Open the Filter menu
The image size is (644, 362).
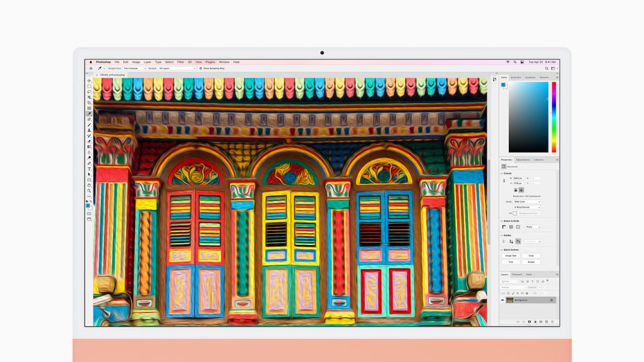[180, 62]
